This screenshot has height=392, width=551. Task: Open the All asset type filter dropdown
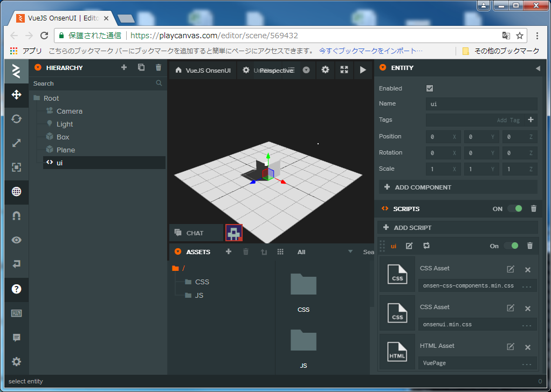tap(324, 252)
